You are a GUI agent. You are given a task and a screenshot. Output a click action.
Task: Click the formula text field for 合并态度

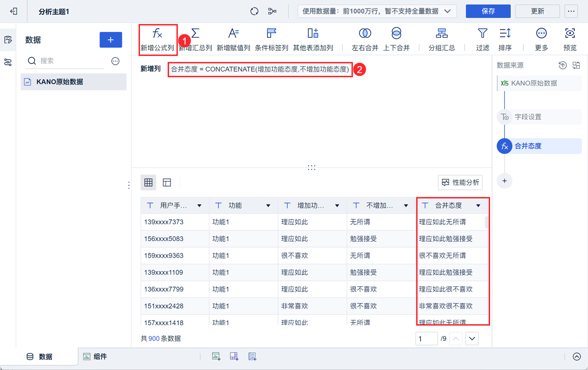260,69
